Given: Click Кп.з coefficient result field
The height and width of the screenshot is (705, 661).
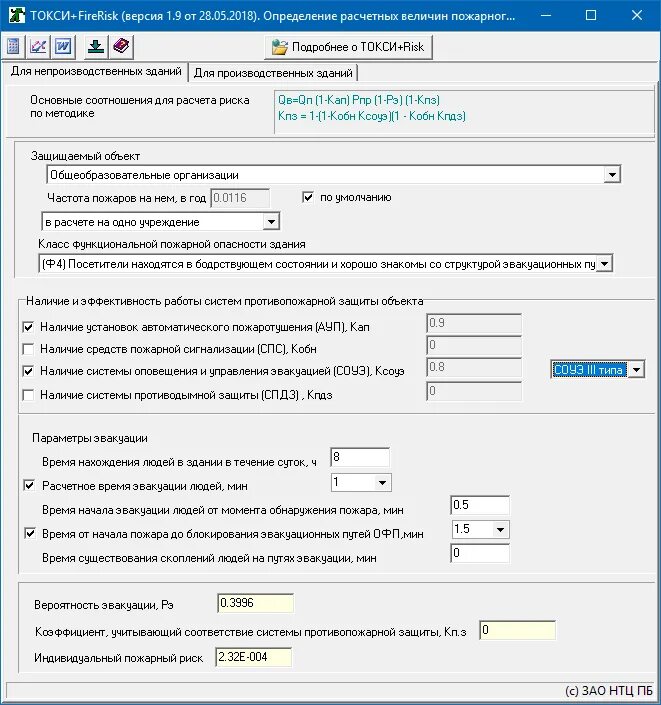Looking at the screenshot, I should [518, 630].
